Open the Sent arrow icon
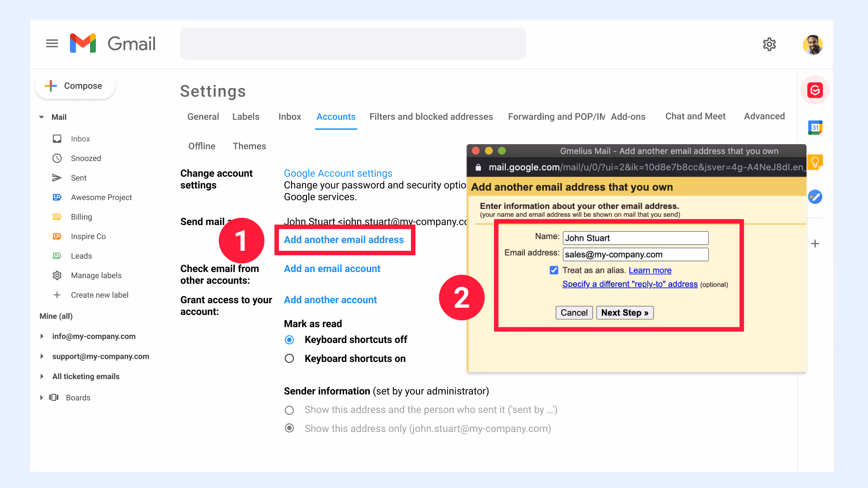Viewport: 868px width, 488px height. point(57,178)
